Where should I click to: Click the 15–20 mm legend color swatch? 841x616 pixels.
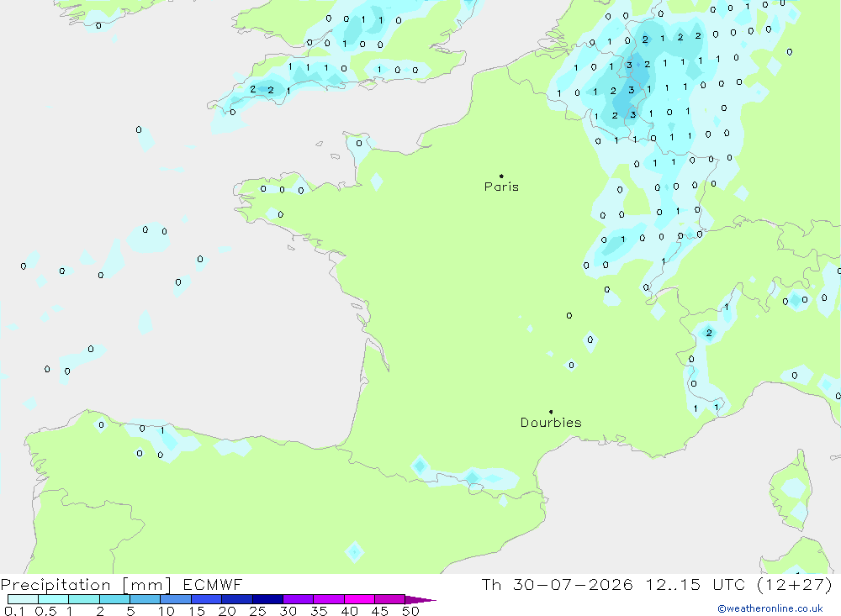coord(206,599)
